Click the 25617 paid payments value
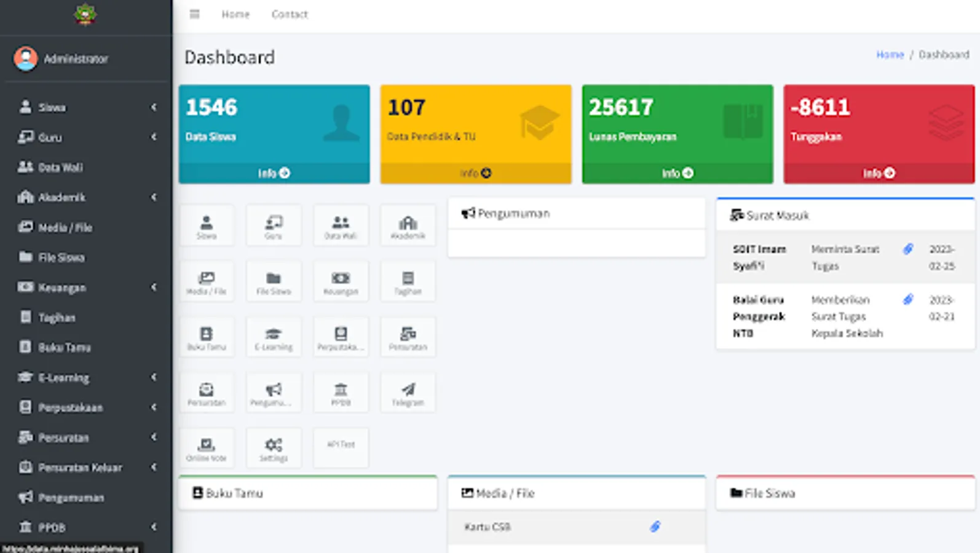 click(621, 108)
